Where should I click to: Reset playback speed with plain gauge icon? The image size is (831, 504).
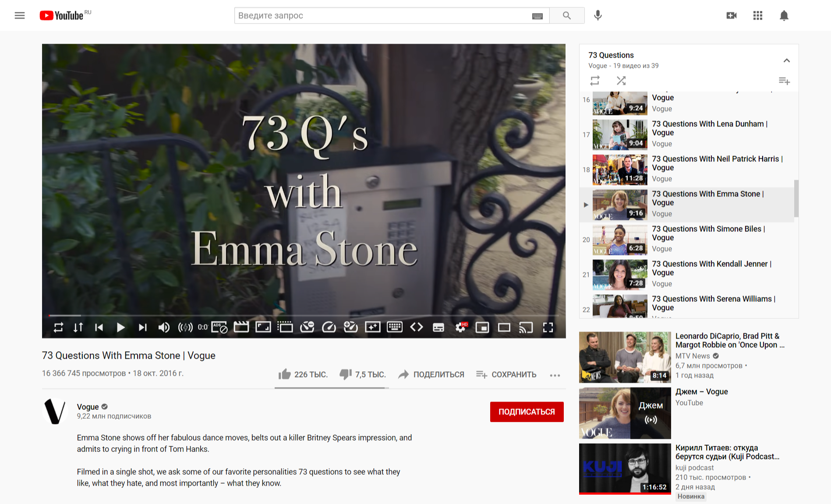(329, 327)
